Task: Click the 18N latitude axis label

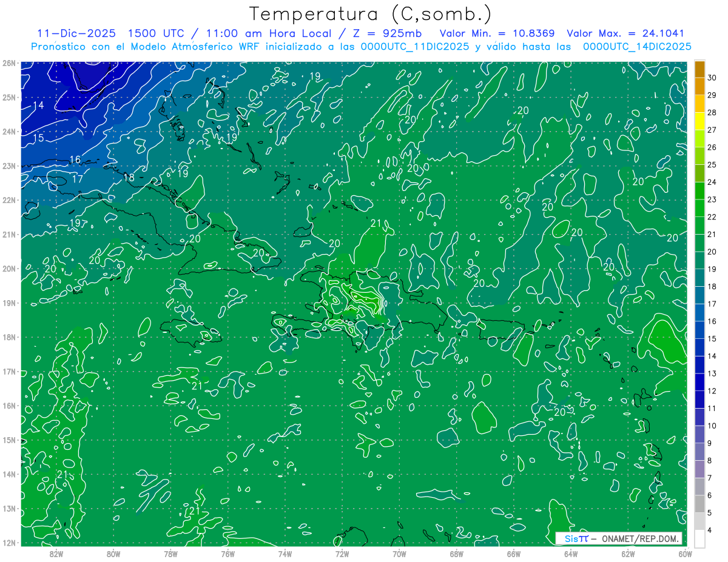Action: click(8, 337)
